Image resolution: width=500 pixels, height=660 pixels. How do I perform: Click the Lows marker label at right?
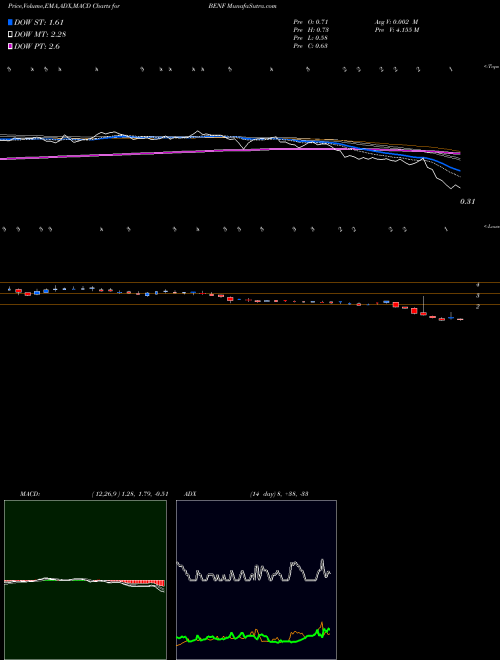492,226
